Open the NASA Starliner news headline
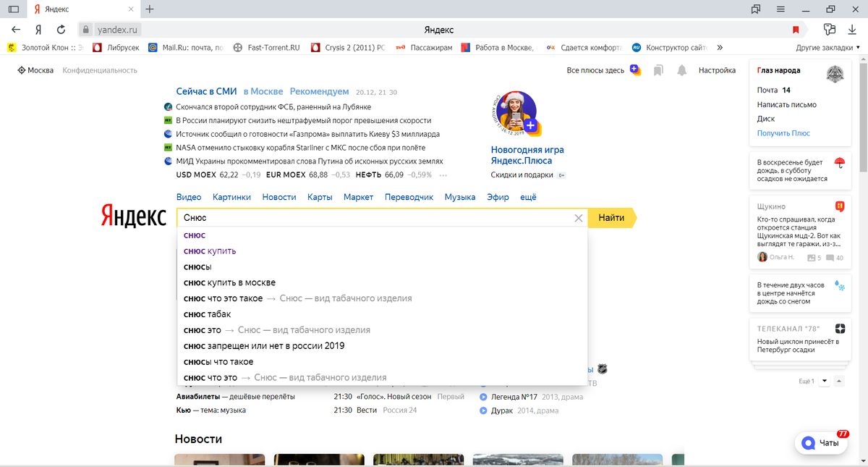The height and width of the screenshot is (467, 868). click(x=302, y=148)
